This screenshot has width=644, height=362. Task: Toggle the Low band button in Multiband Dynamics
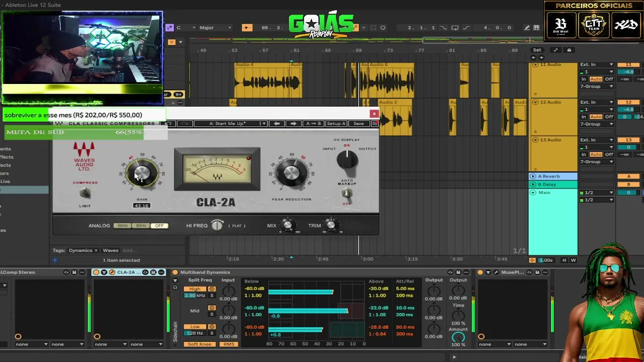point(195,327)
